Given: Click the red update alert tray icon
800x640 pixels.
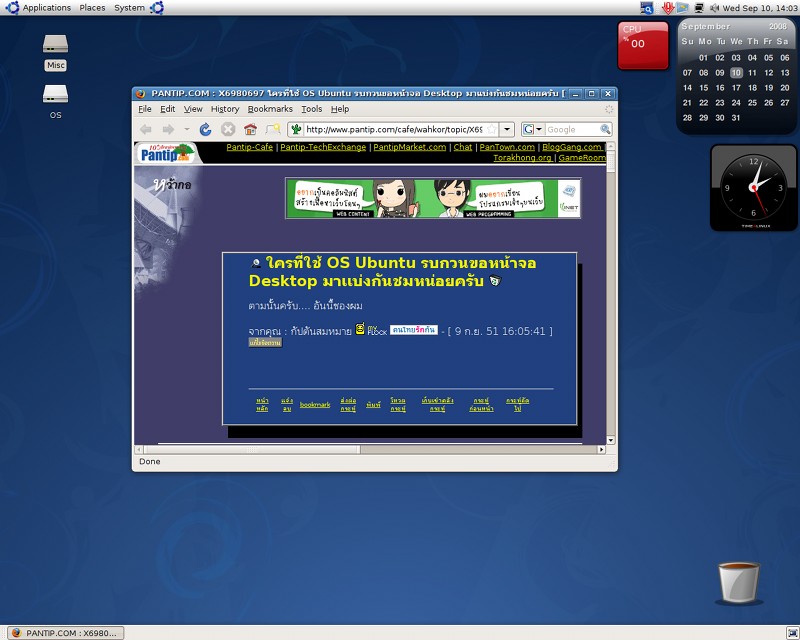Looking at the screenshot, I should 668,8.
